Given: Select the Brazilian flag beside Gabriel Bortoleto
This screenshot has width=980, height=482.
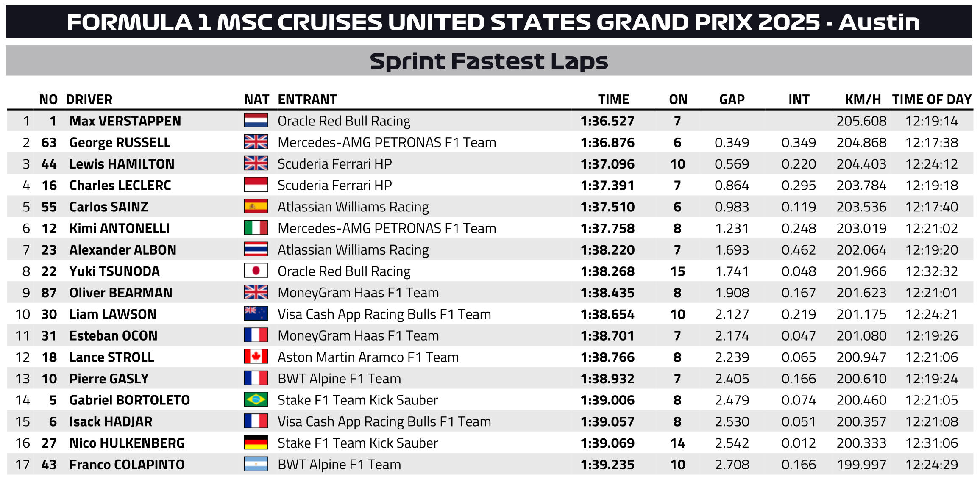Looking at the screenshot, I should pyautogui.click(x=256, y=399).
